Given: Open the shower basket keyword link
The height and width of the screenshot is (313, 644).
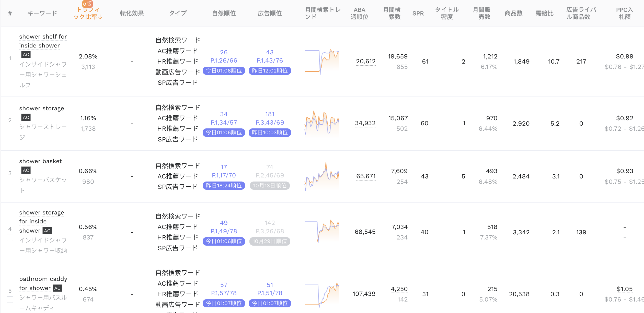Looking at the screenshot, I should (40, 161).
